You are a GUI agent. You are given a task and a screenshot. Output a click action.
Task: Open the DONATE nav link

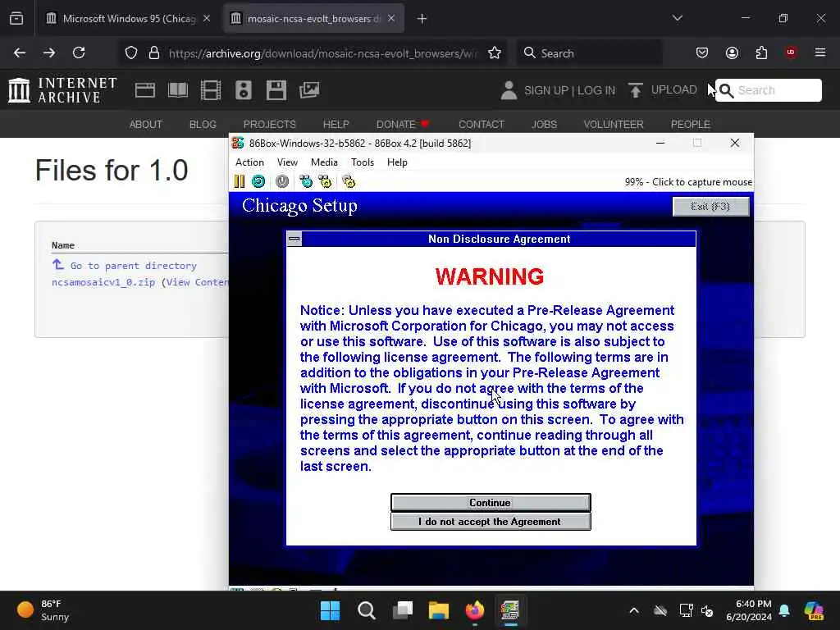pos(402,125)
